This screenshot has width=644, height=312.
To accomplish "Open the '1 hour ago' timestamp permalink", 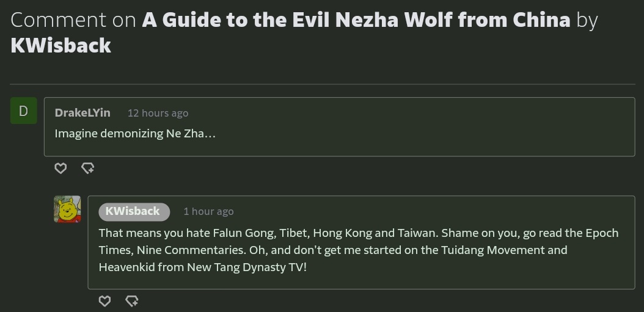I will pyautogui.click(x=208, y=212).
